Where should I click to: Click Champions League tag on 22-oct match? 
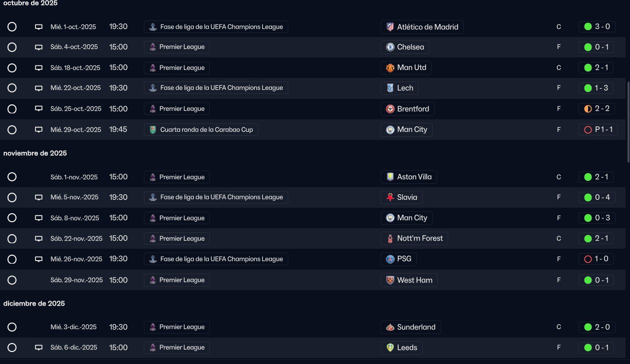click(x=216, y=88)
